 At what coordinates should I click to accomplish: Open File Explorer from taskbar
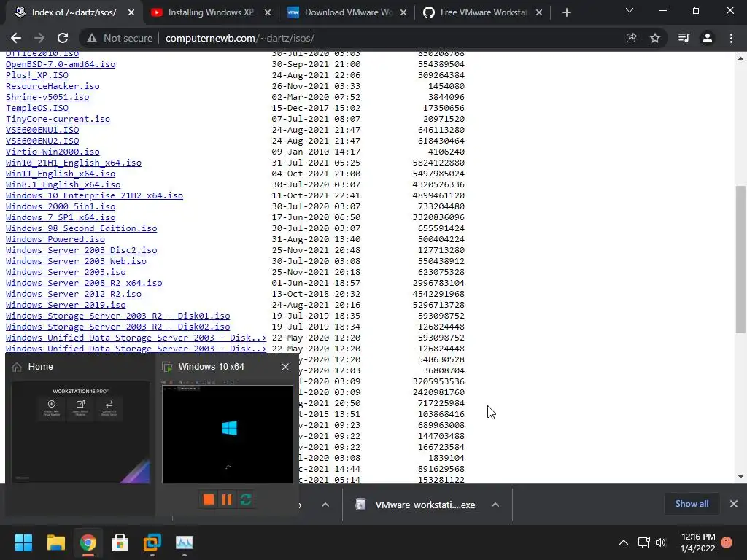click(x=55, y=542)
